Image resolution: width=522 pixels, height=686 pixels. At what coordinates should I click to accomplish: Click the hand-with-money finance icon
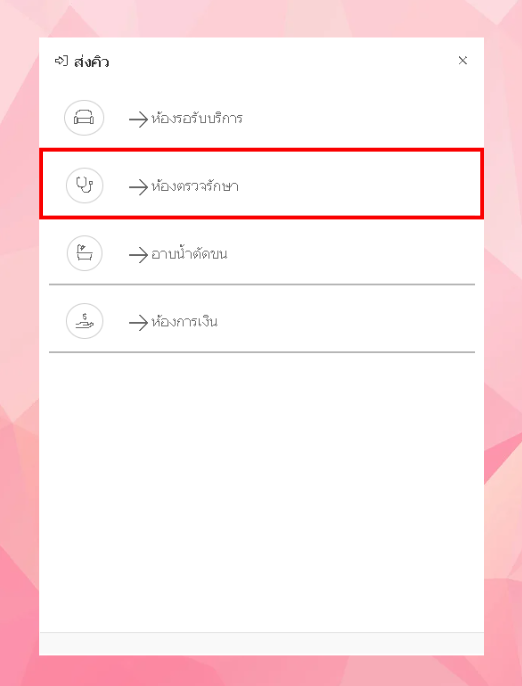(x=84, y=321)
